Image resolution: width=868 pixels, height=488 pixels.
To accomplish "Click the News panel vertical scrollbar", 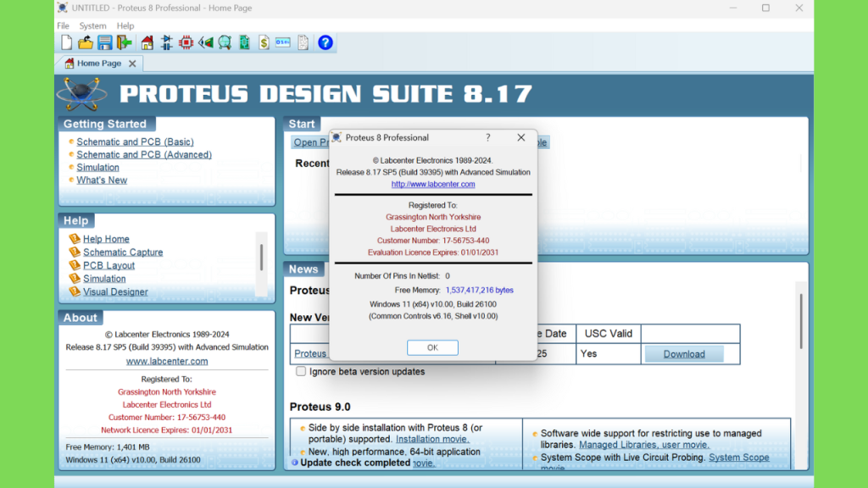I will (800, 321).
